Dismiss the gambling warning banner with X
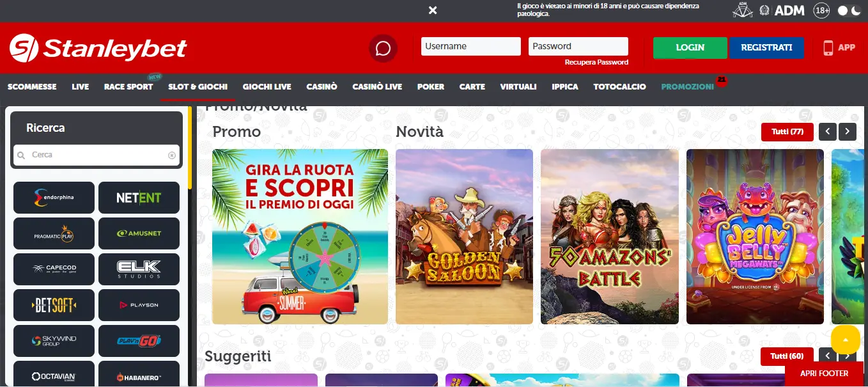This screenshot has height=387, width=868. tap(433, 10)
